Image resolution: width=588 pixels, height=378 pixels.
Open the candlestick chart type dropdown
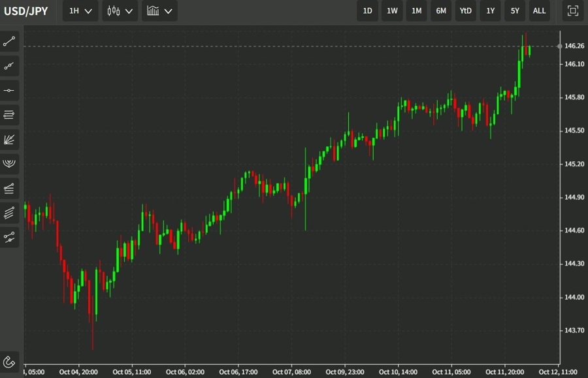coord(120,11)
